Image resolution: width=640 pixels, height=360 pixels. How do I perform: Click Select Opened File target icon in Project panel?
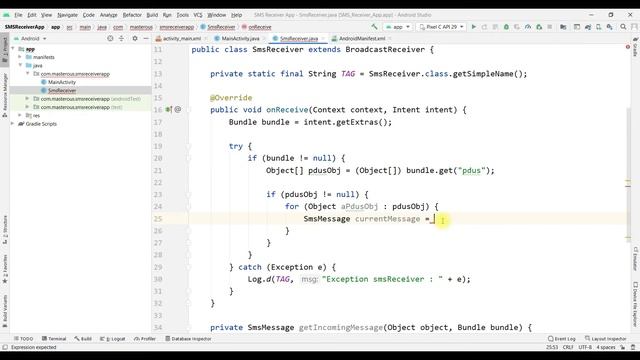click(x=110, y=38)
